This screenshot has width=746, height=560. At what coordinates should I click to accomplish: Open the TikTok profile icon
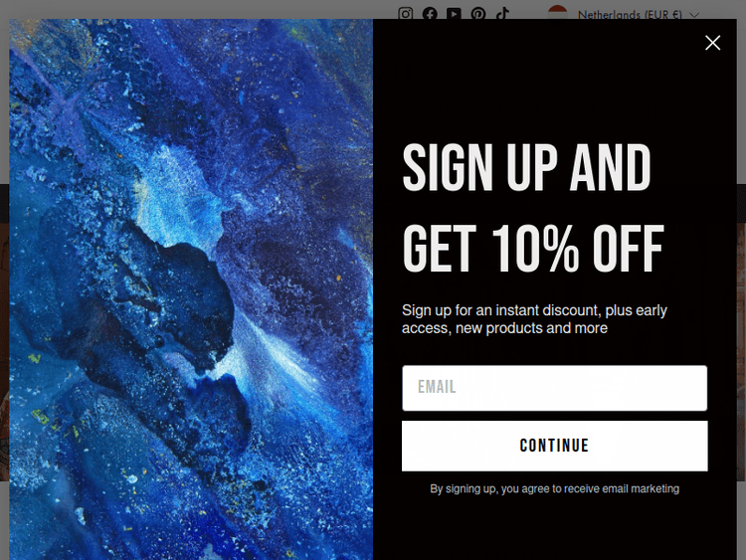coord(502,13)
